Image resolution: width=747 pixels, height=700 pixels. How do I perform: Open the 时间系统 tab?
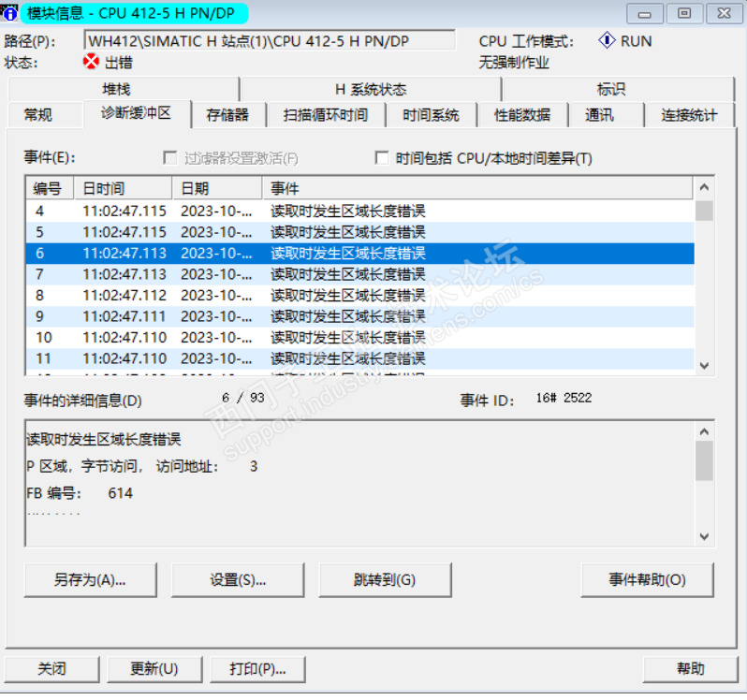pos(432,115)
